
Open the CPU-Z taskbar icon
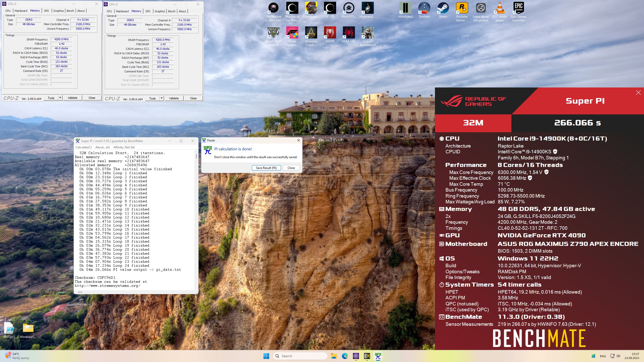(x=356, y=356)
